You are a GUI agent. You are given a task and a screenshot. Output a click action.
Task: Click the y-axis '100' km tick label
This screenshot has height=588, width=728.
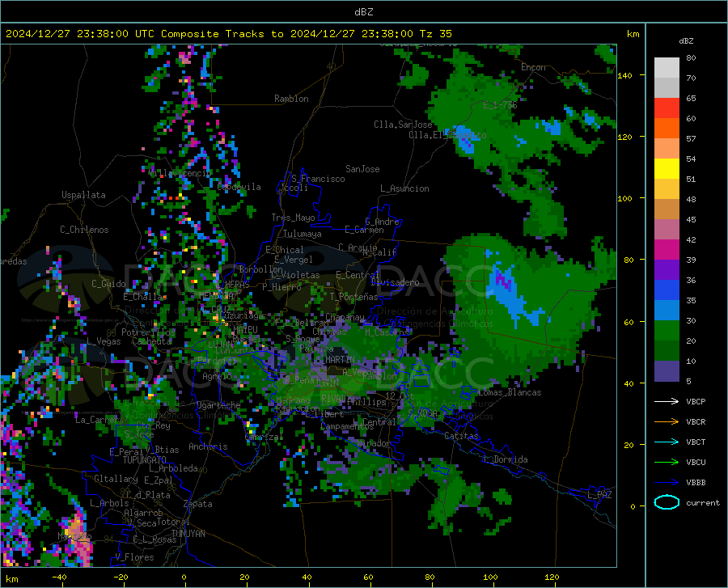625,198
